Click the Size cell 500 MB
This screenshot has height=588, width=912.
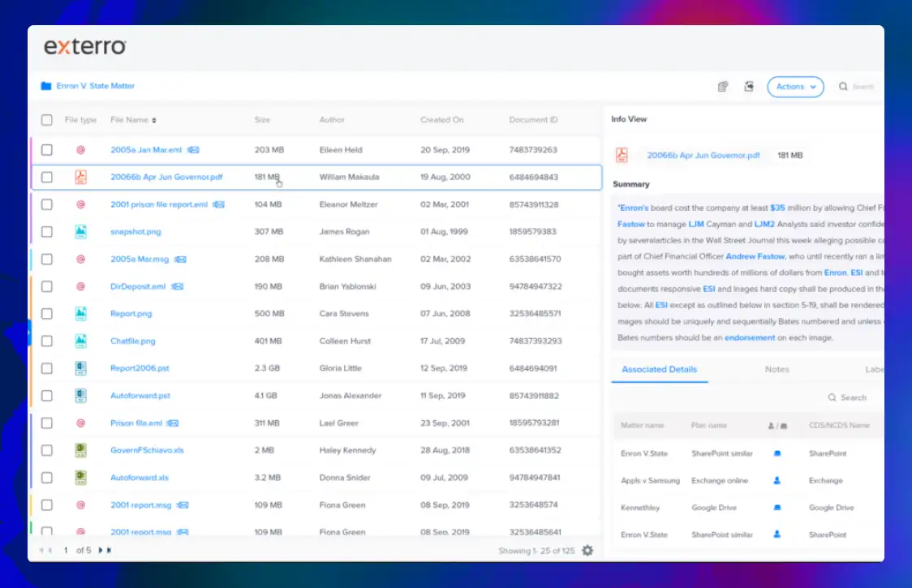click(269, 314)
